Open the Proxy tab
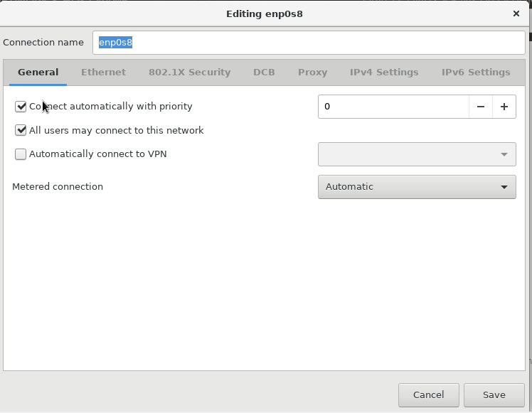Viewport: 532px width, 413px height. (312, 73)
